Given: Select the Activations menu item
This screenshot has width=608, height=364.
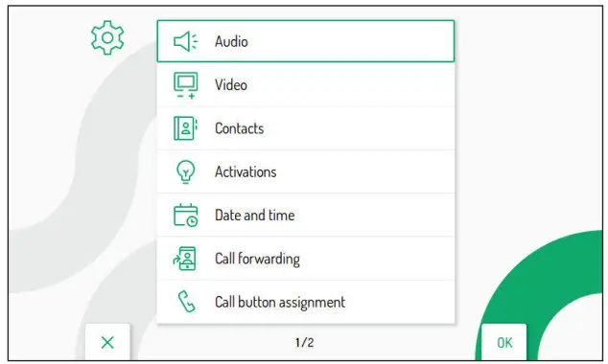Looking at the screenshot, I should (x=306, y=171).
